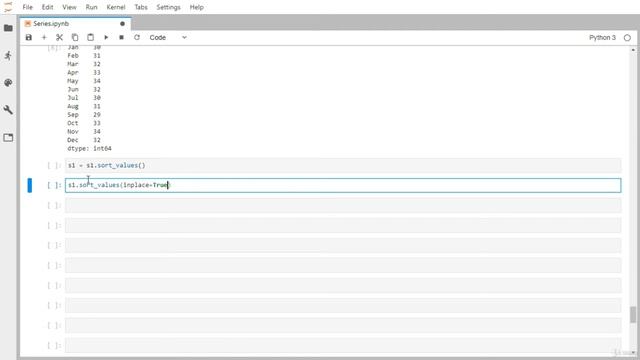The width and height of the screenshot is (640, 360).
Task: Click the 'Dec' row in output
Action: (x=84, y=140)
